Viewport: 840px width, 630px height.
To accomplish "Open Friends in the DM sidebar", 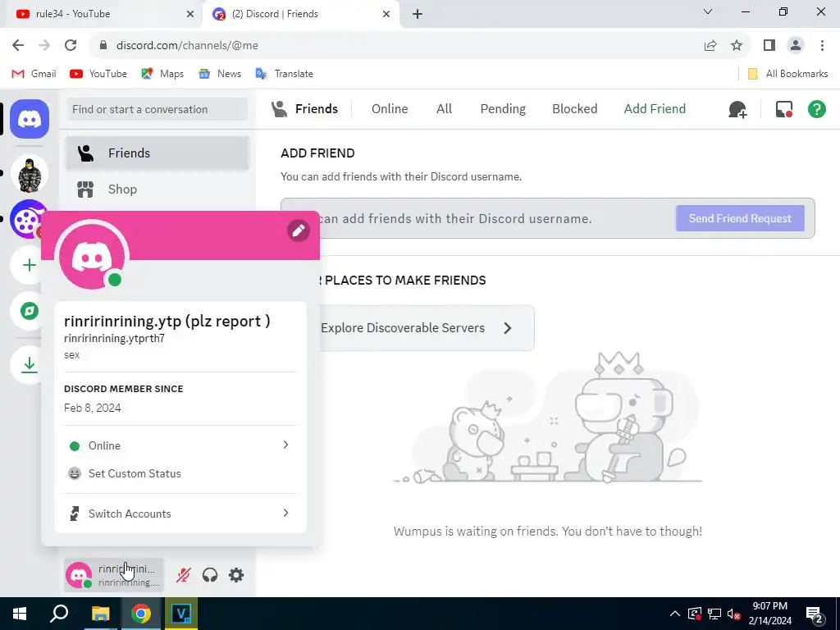I will pyautogui.click(x=157, y=153).
